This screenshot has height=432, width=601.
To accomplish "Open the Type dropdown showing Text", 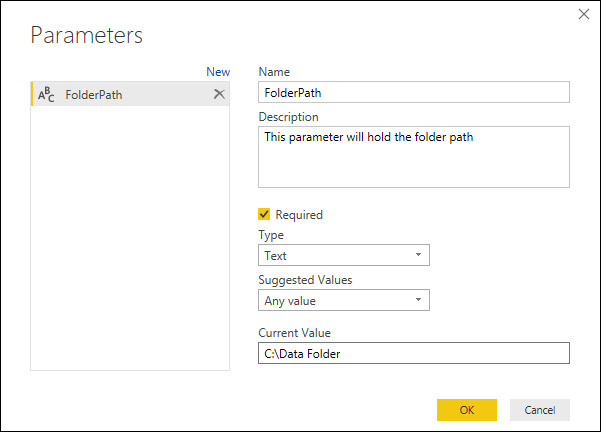I will click(x=343, y=256).
